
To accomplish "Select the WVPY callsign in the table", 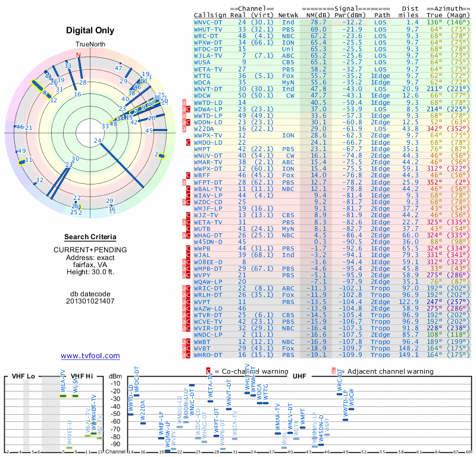I will point(202,276).
